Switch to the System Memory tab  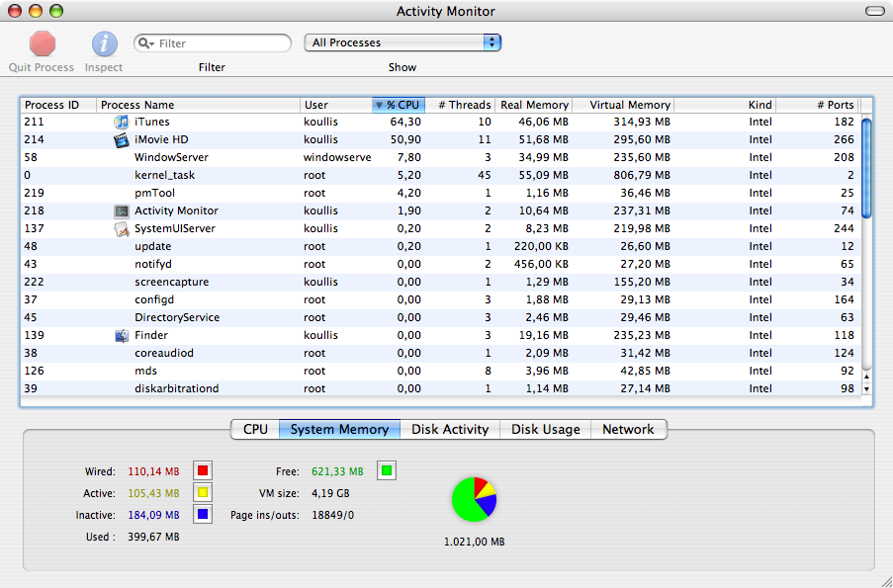point(339,429)
